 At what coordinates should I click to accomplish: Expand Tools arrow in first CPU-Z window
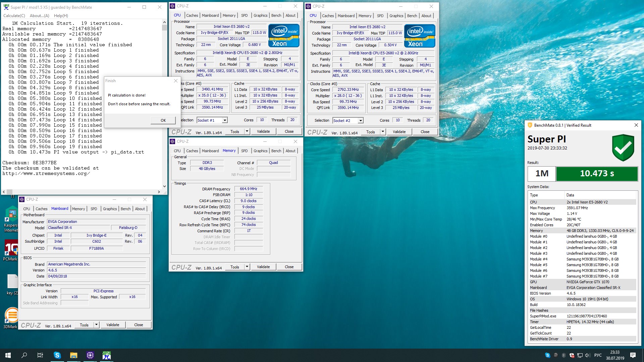point(247,131)
